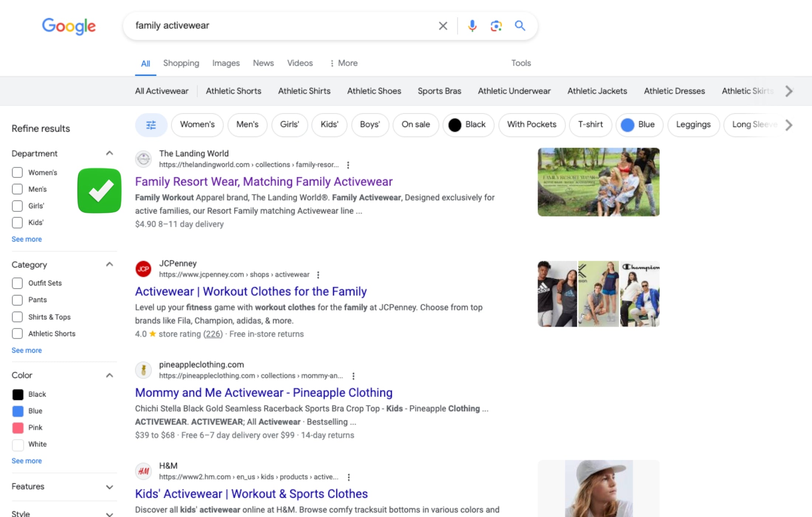Open the Images tab
This screenshot has width=812, height=517.
(226, 63)
